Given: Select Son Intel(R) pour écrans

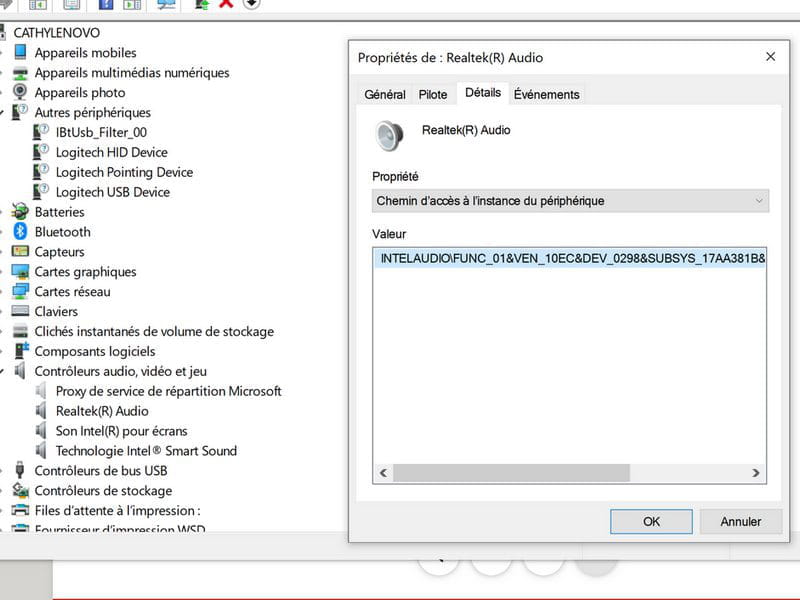Looking at the screenshot, I should [x=121, y=431].
